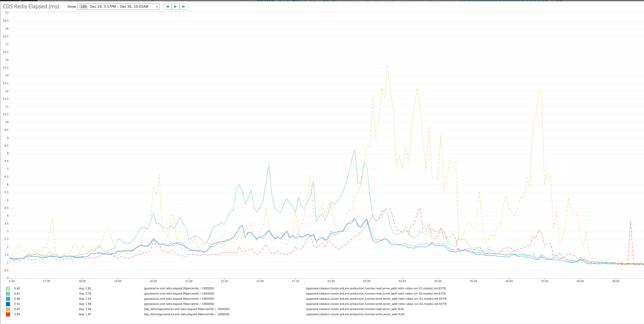Click the 13.5 label on the y-axis

(6, 67)
